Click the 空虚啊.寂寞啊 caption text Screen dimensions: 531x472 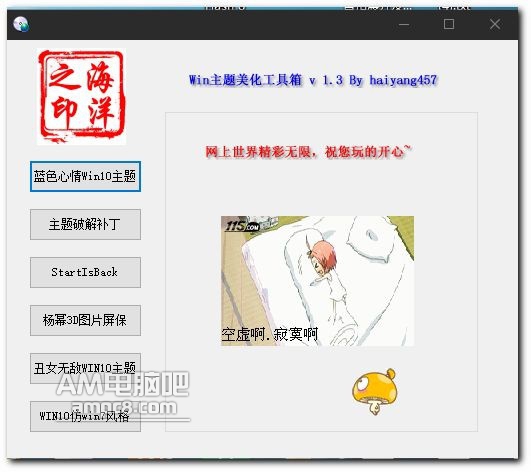click(270, 334)
